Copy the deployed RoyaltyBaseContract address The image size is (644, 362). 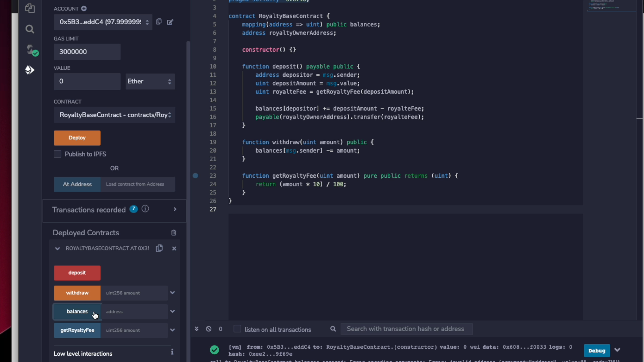coord(159,248)
